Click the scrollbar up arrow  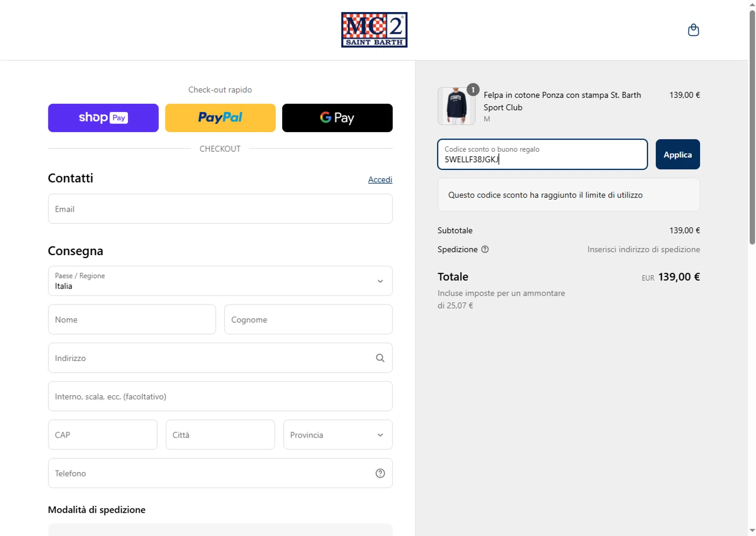752,4
